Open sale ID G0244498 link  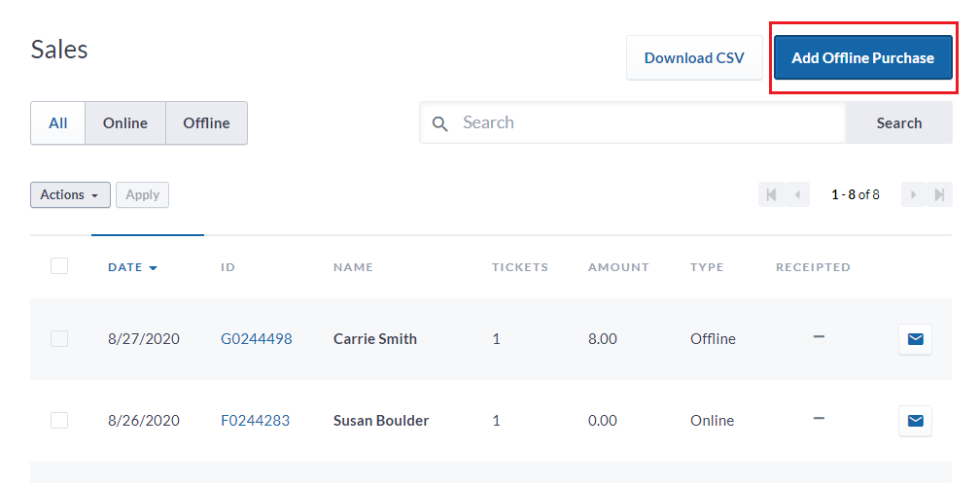[257, 338]
